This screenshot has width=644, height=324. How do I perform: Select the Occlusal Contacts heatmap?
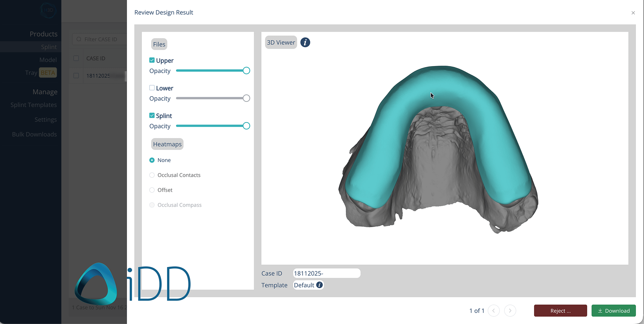coord(152,175)
